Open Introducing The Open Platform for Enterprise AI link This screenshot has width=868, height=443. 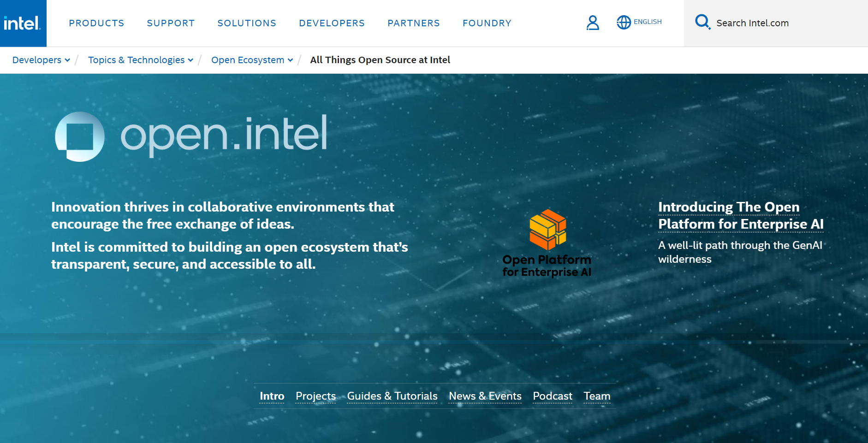click(740, 215)
